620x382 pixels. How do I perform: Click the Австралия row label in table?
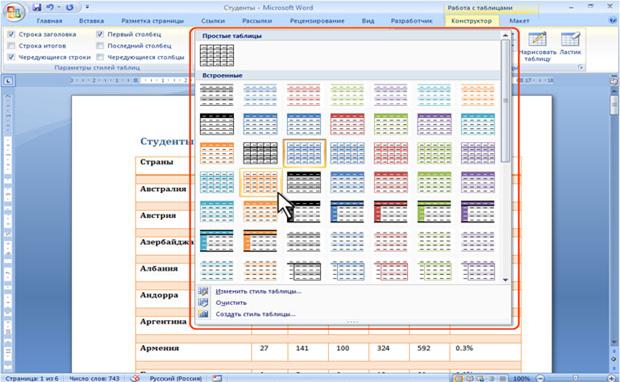(x=163, y=189)
